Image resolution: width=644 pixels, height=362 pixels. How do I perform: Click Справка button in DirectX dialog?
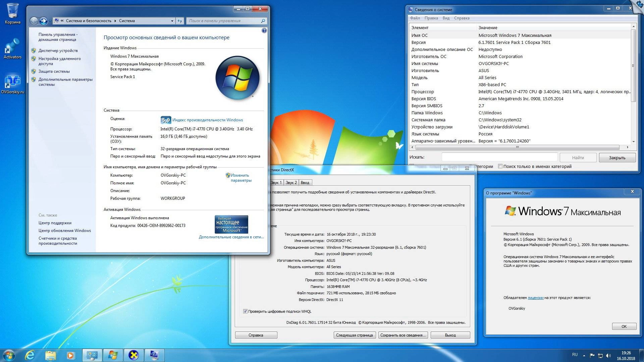[256, 335]
